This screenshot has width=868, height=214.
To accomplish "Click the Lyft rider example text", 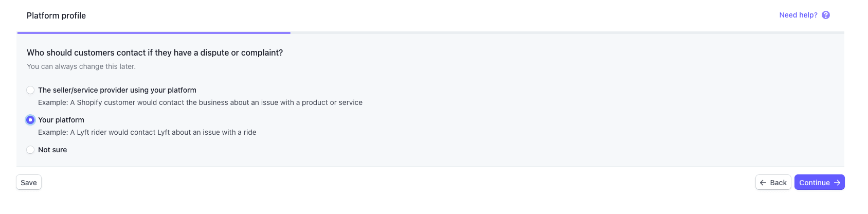I will coord(147,132).
